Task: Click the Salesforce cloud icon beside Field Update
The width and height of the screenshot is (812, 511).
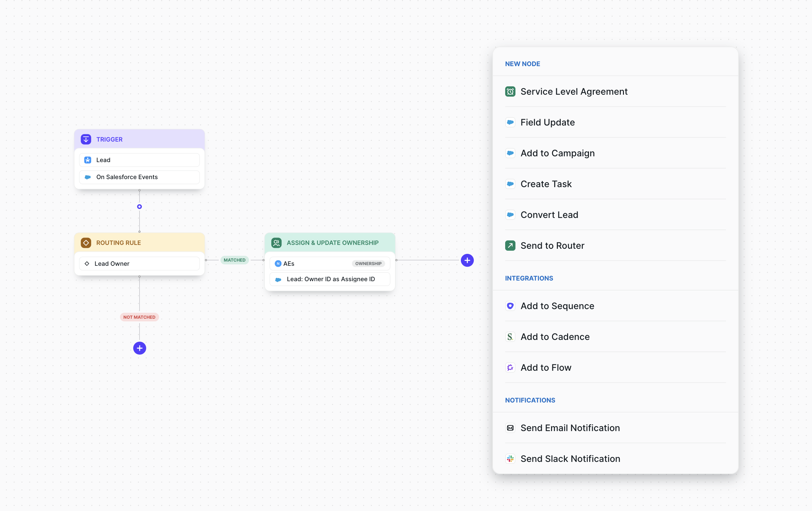Action: (510, 122)
